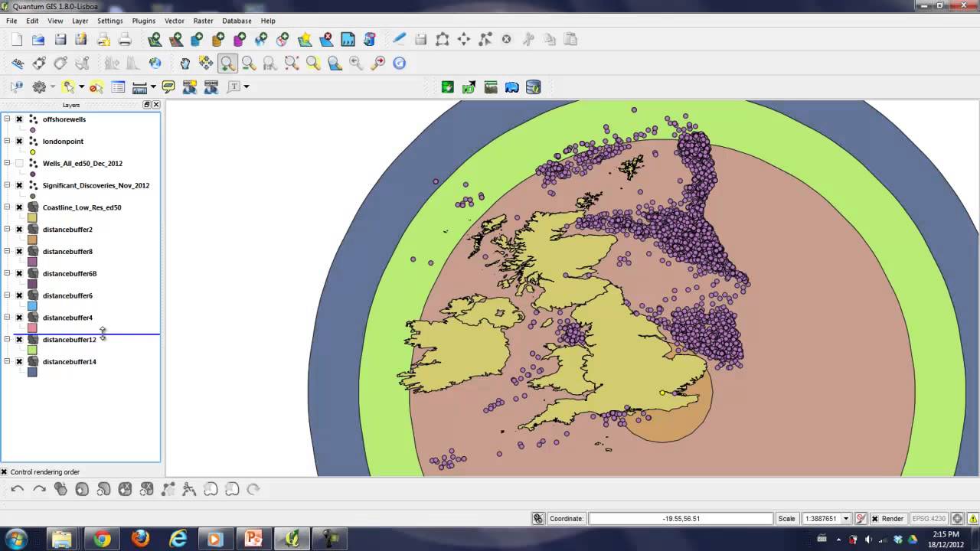Select the Zoom In magnifier tool

coord(227,64)
